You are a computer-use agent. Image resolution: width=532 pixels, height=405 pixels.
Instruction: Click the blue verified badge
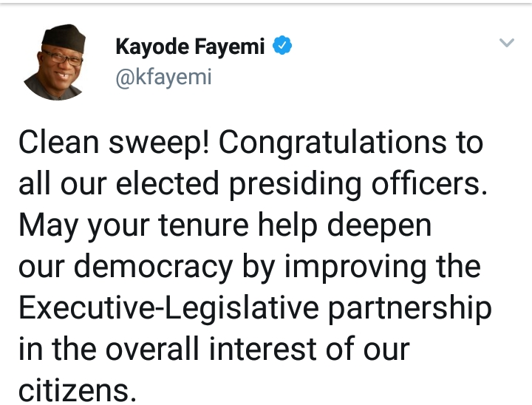point(282,47)
